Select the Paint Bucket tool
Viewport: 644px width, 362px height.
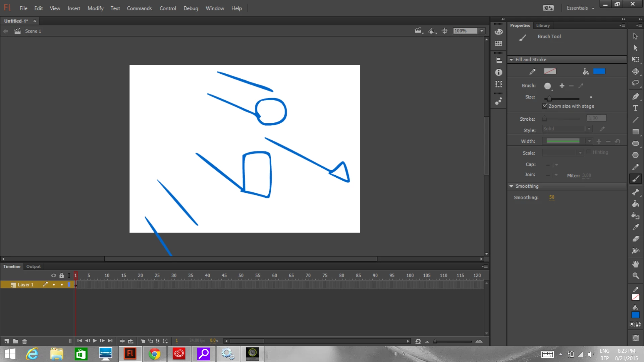(635, 204)
